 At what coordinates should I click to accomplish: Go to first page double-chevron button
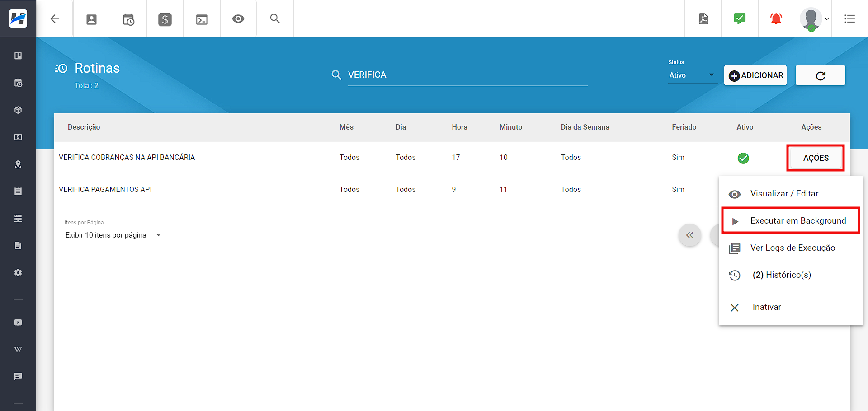690,235
